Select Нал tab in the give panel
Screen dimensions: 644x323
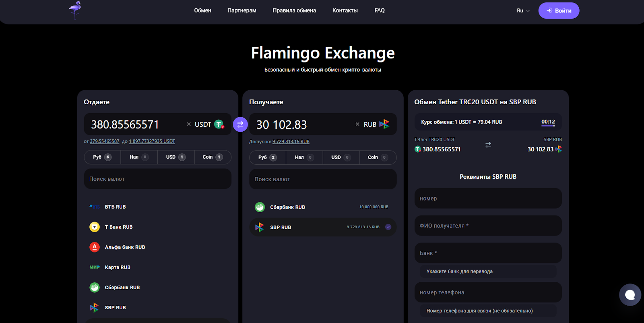click(139, 157)
